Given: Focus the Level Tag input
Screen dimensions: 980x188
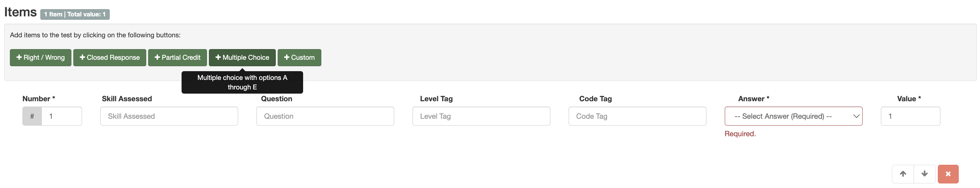Looking at the screenshot, I should pyautogui.click(x=481, y=116).
